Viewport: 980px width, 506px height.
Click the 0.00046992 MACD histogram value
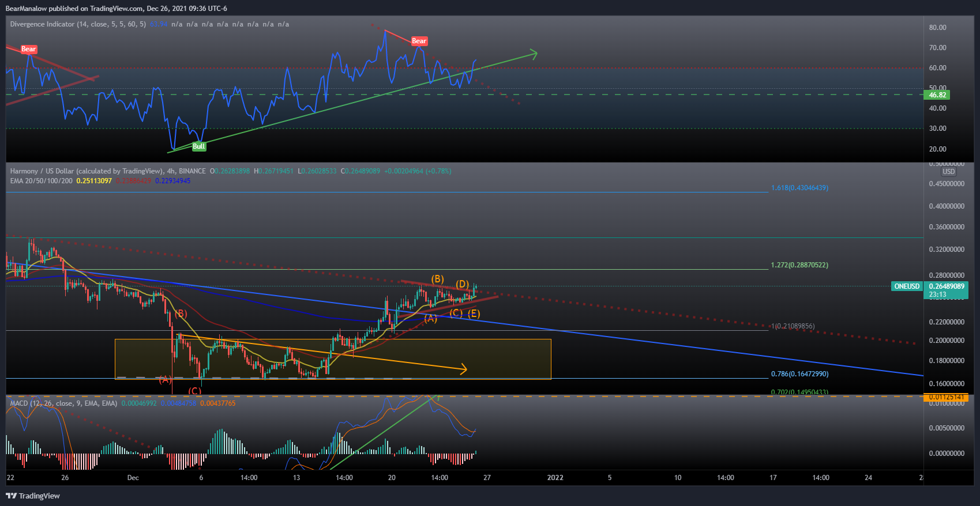coord(139,403)
